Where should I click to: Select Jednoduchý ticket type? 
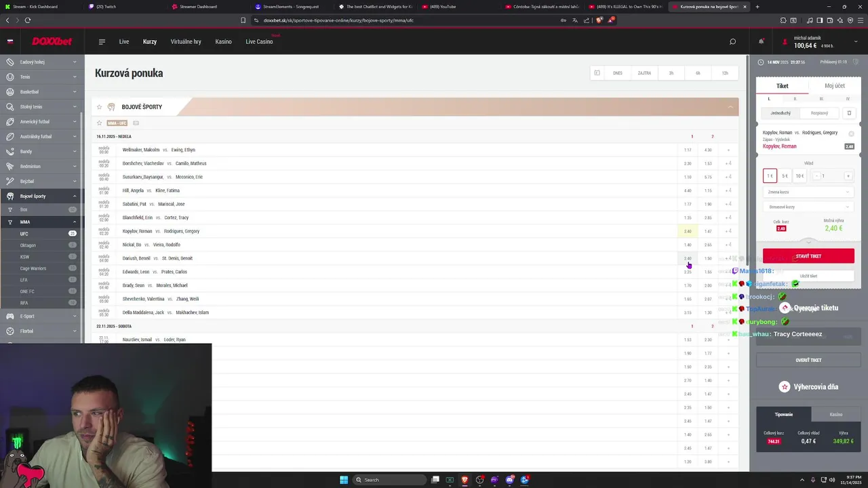[x=781, y=113]
